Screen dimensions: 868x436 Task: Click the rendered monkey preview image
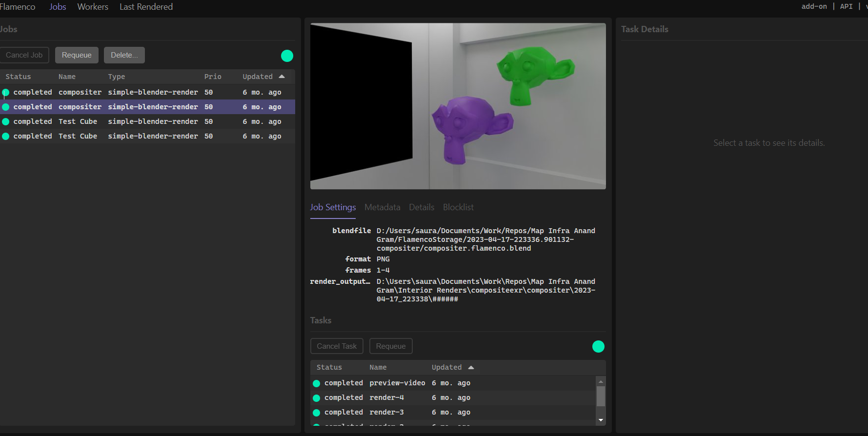click(x=458, y=106)
